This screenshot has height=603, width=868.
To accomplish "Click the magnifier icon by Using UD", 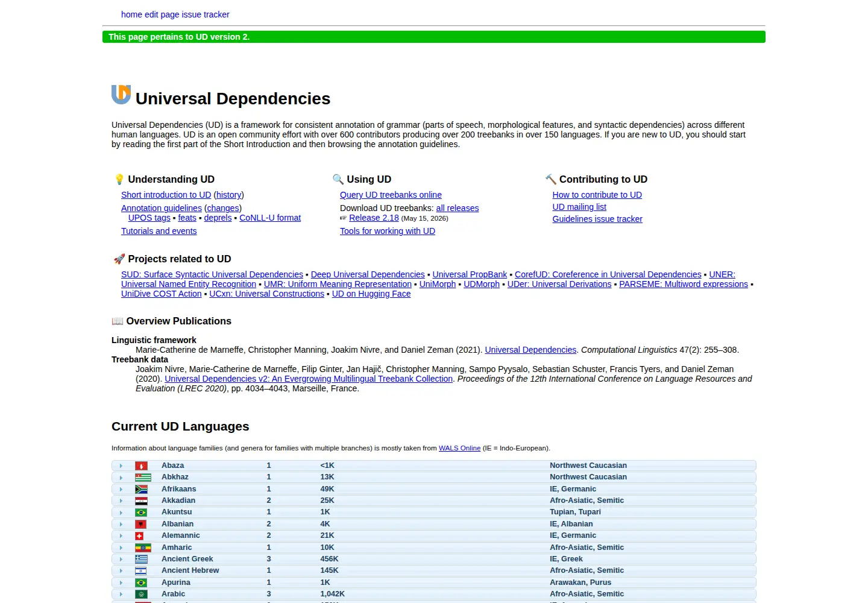I will pos(338,179).
